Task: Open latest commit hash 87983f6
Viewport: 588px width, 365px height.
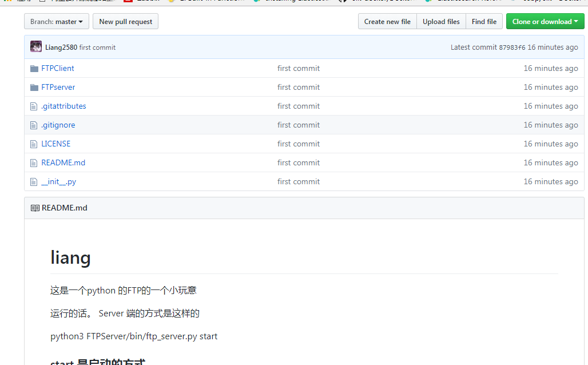Action: point(512,47)
